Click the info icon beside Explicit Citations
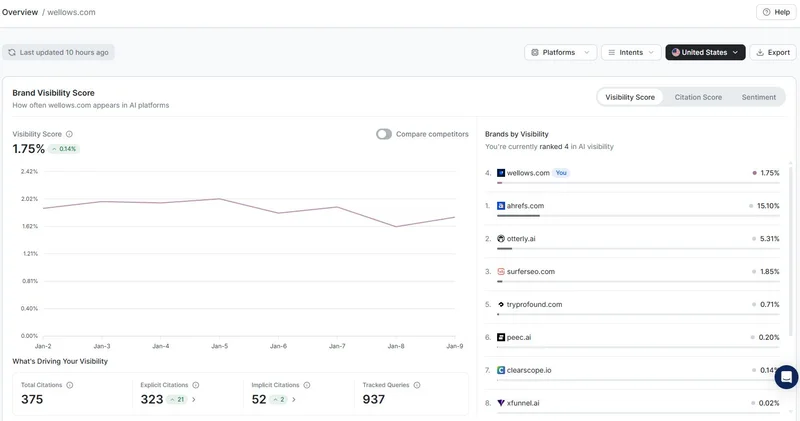 point(196,384)
